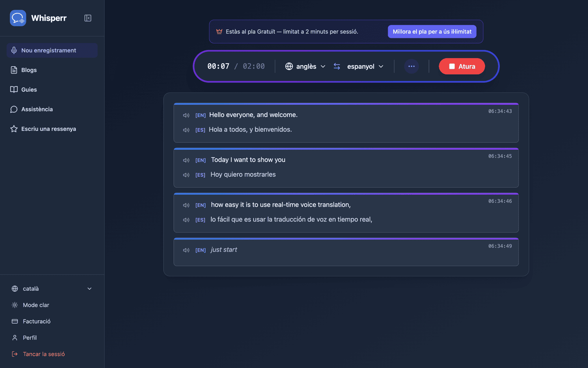The width and height of the screenshot is (588, 368).
Task: Expand the català language selector
Action: coord(52,289)
